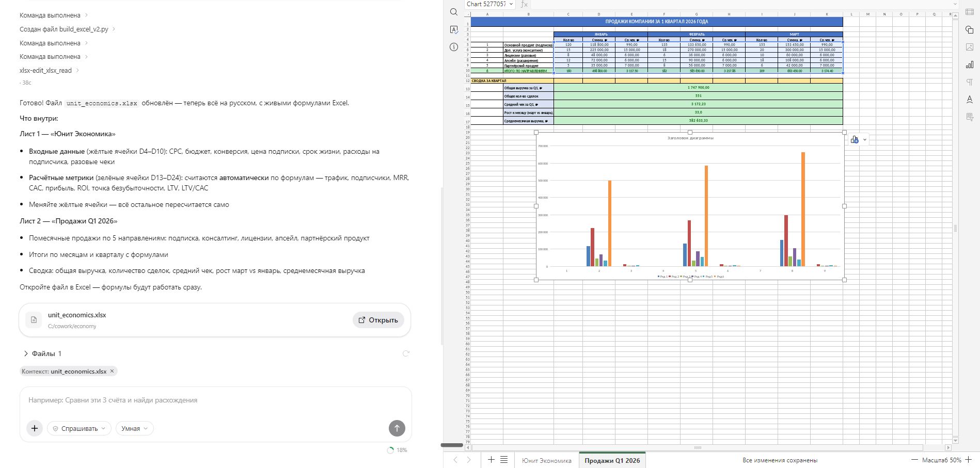
Task: Open shape settings in the right sidebar
Action: point(969,30)
